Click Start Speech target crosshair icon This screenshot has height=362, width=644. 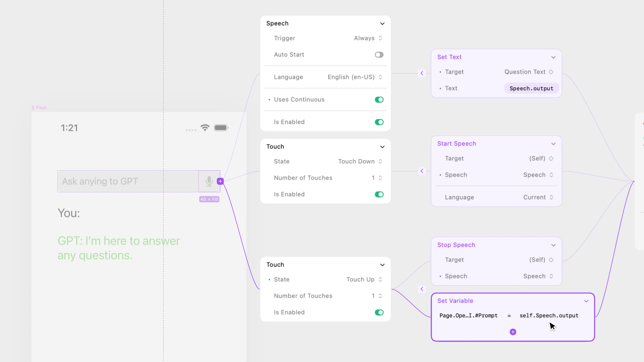(x=551, y=159)
